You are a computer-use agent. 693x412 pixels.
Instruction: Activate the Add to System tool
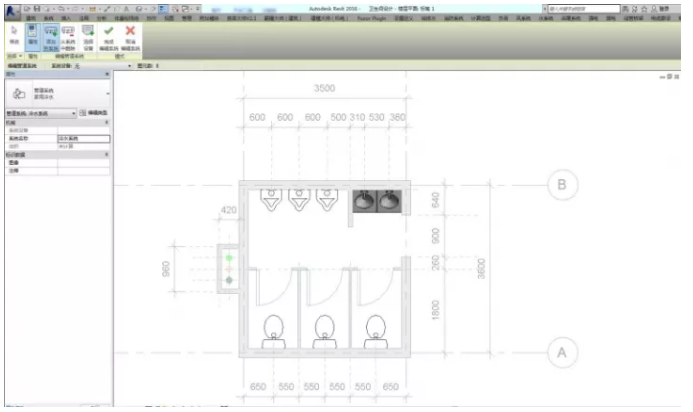point(51,38)
